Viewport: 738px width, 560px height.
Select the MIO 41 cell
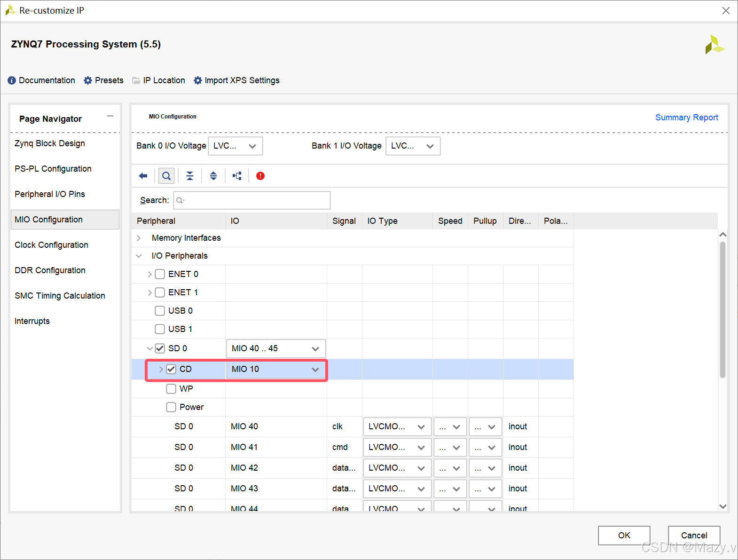[x=276, y=447]
